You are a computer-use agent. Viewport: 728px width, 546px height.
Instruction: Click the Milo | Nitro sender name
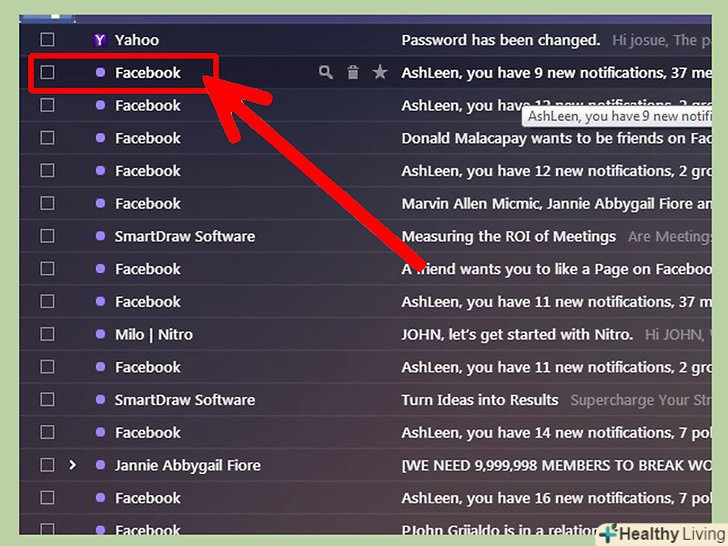154,335
